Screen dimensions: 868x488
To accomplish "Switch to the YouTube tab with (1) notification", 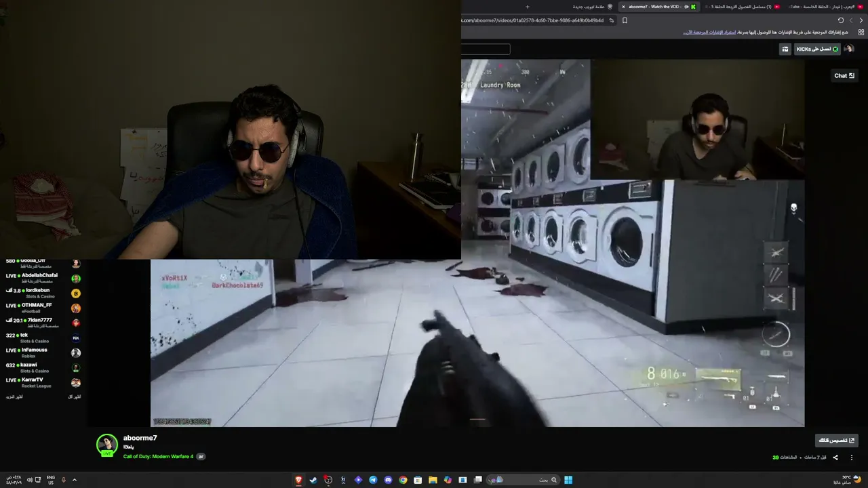I will click(x=743, y=7).
